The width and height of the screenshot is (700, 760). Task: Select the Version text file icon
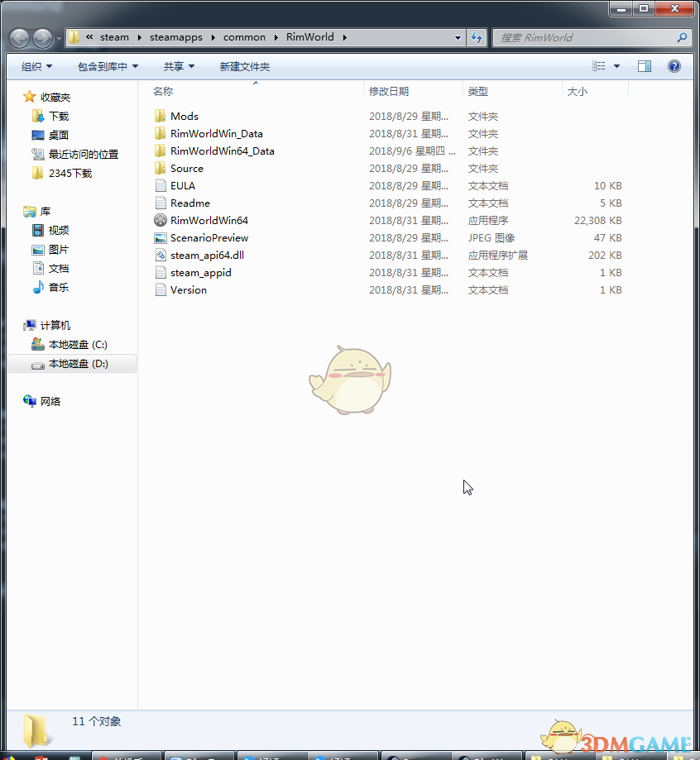click(160, 289)
